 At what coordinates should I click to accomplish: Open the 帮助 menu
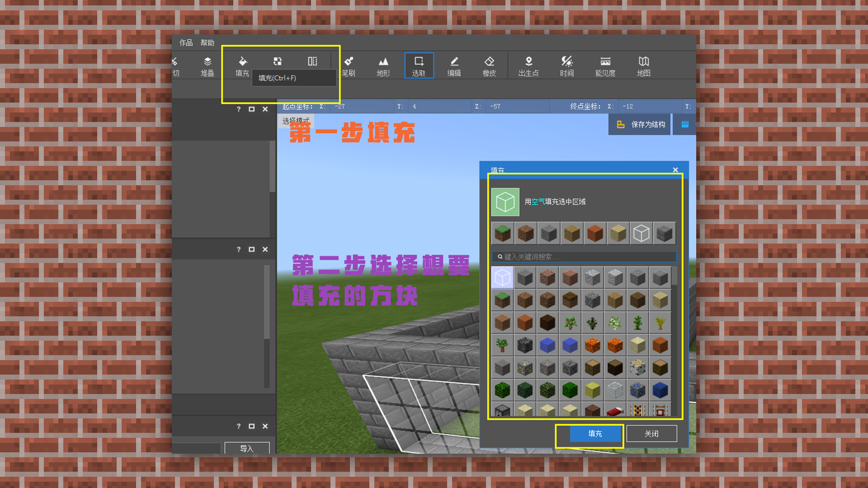coord(207,42)
